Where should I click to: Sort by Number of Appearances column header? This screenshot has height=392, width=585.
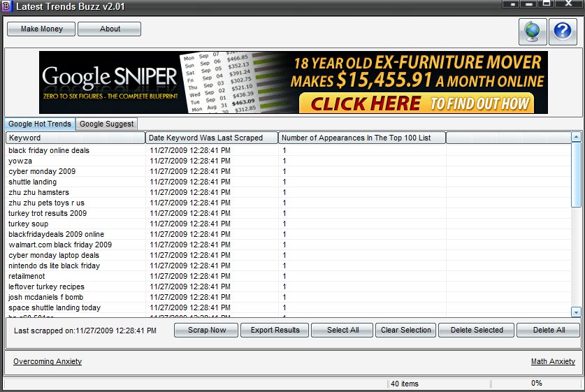362,138
